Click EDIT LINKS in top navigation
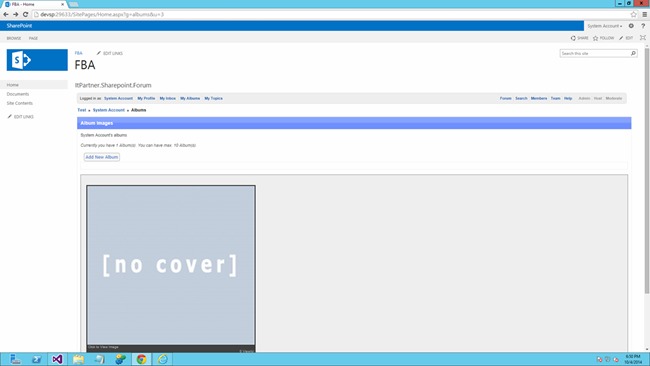650x366 pixels. [109, 53]
